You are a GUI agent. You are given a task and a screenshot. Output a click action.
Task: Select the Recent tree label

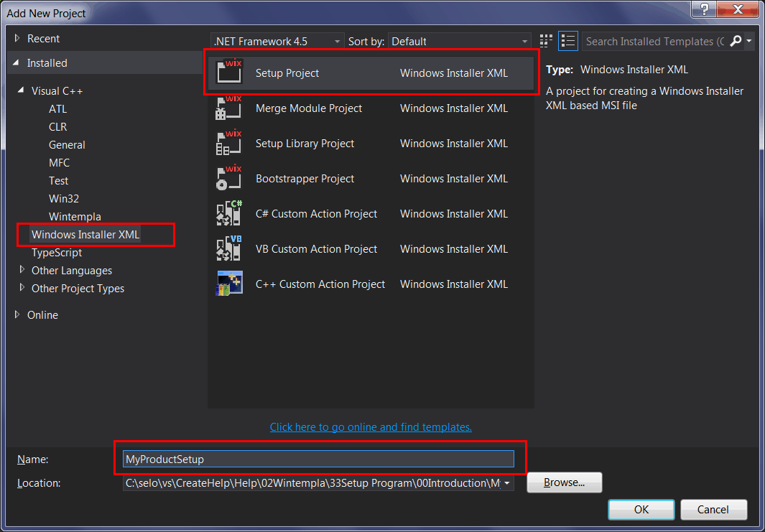pos(43,39)
